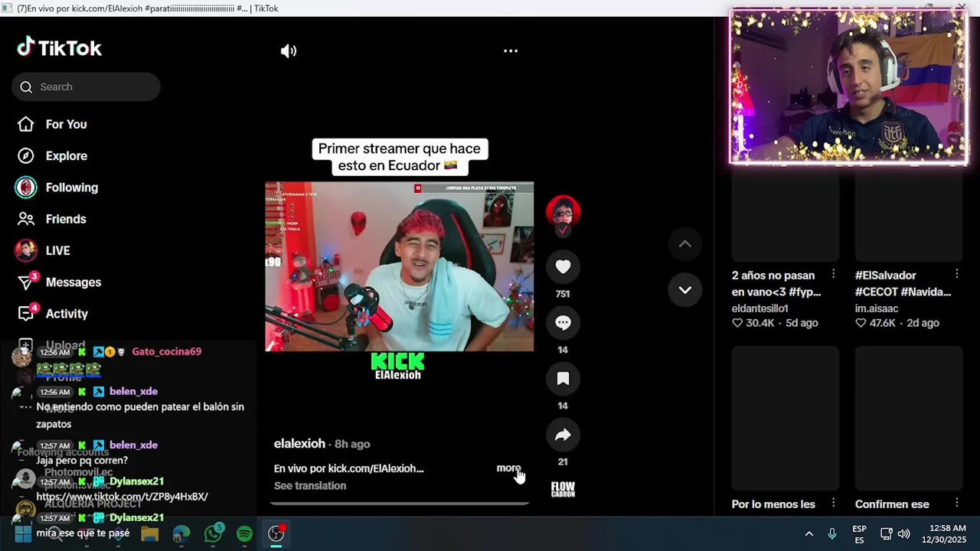Screen dimensions: 980x551
Task: Open the elalexioh username link
Action: click(299, 444)
